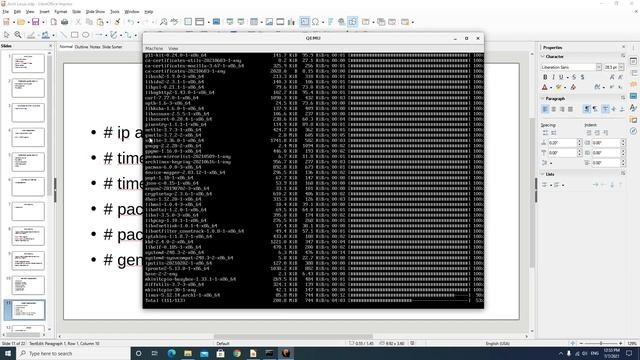Viewport: 640px width, 360px height.
Task: Select slide 1 thumbnail in Slides panel
Action: [x=28, y=63]
